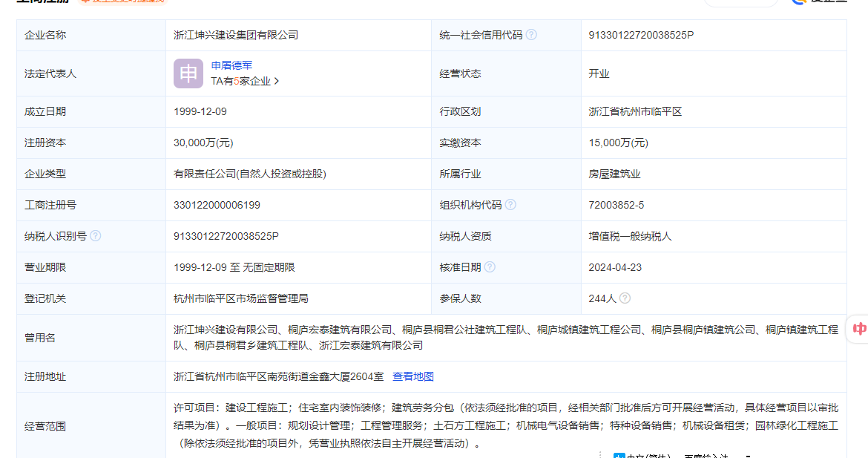
Task: Select address 浙江省杭州市临平区南苑街道金鑫大厦2604室
Action: (x=278, y=376)
